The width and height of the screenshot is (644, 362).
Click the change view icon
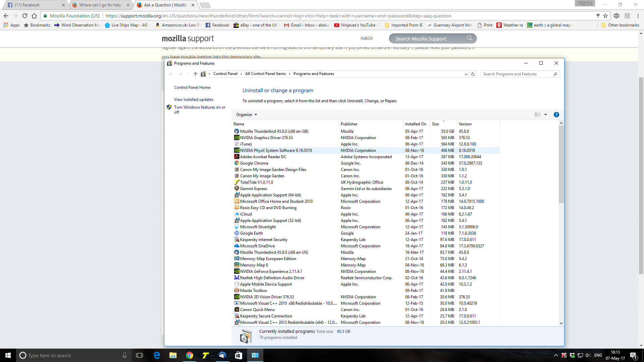(537, 115)
